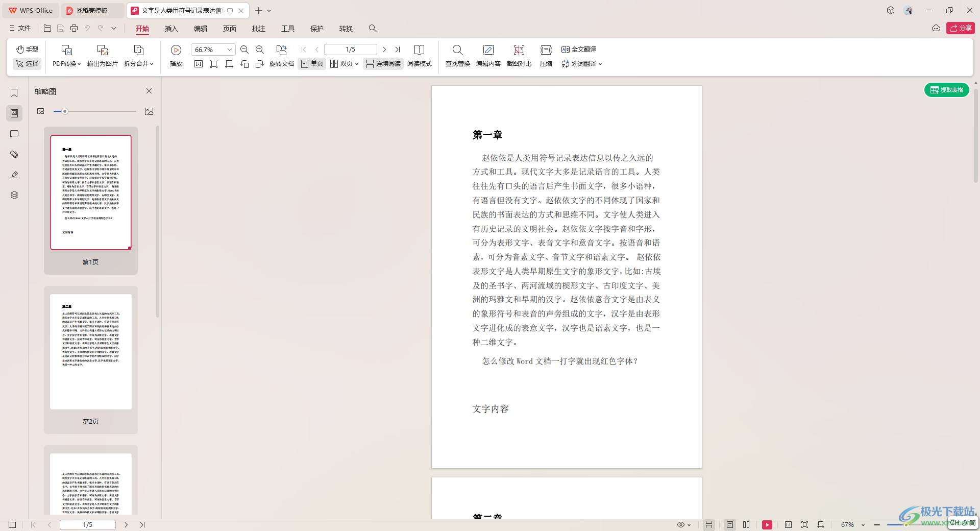Click the Share button
The image size is (980, 531).
click(961, 28)
